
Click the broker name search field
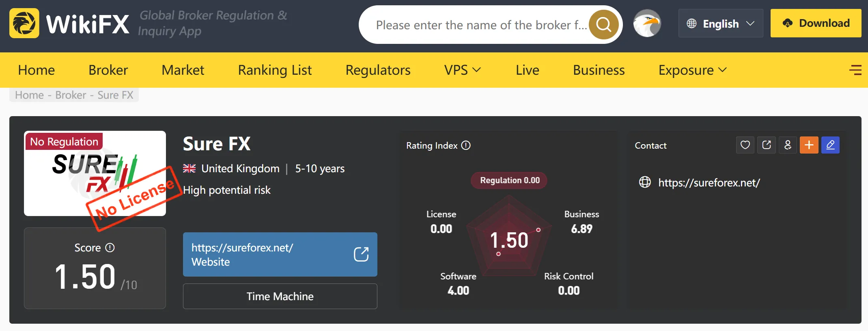point(481,25)
